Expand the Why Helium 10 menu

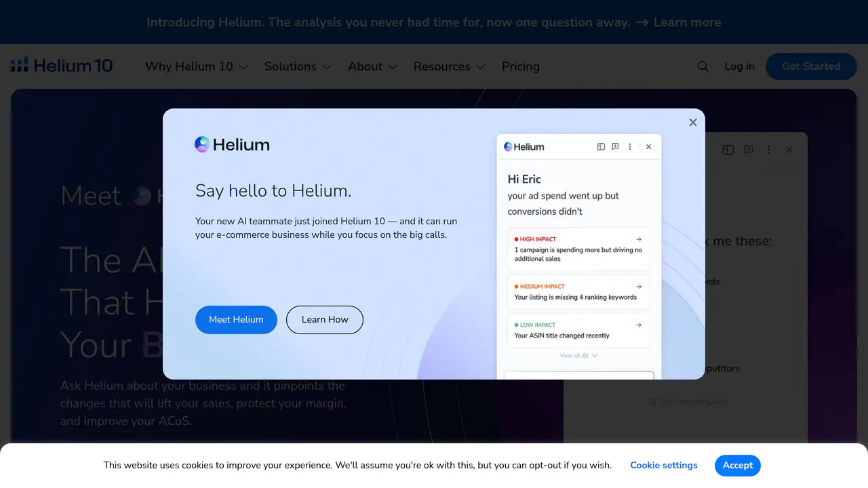[x=197, y=66]
